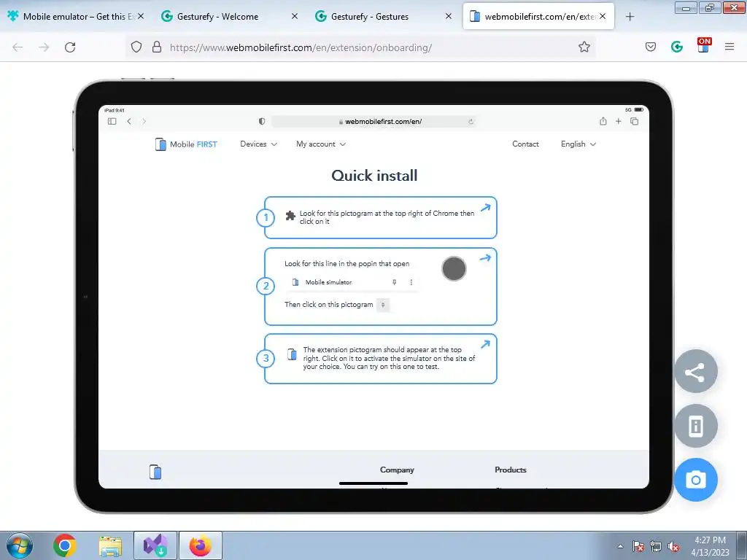This screenshot has height=560, width=747.
Task: Close the Gesturefy - Gestures tab
Action: (x=449, y=16)
